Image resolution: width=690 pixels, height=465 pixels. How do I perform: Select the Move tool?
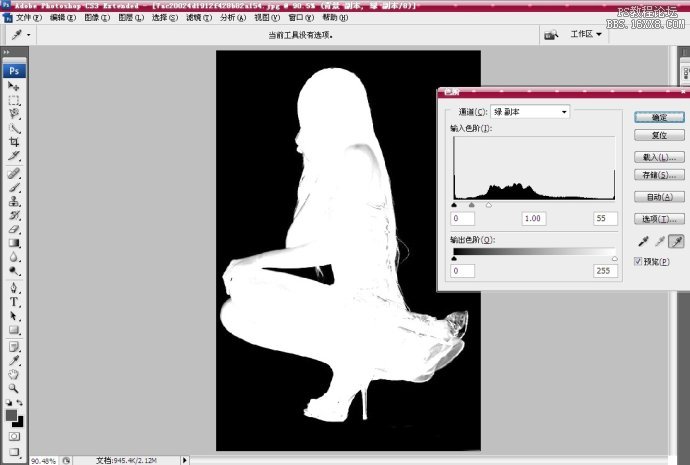click(14, 86)
